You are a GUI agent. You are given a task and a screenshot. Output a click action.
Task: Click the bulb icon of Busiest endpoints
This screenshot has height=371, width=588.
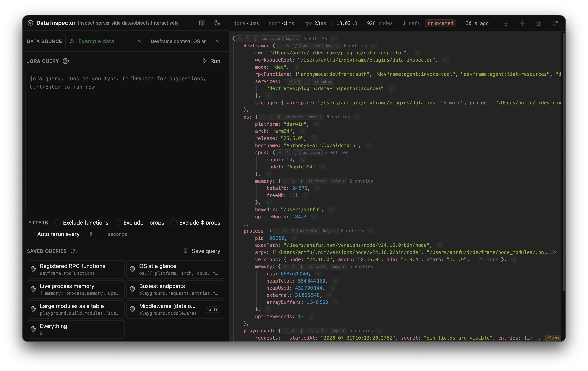(x=133, y=289)
